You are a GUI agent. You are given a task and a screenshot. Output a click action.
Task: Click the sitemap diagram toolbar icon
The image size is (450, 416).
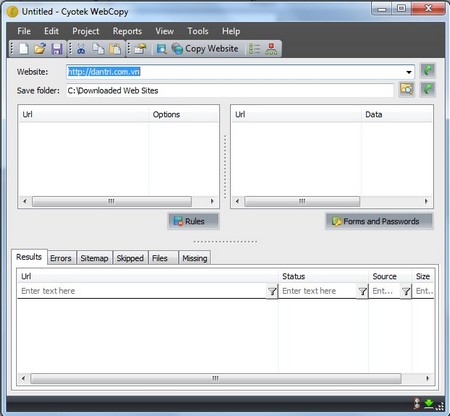point(271,49)
